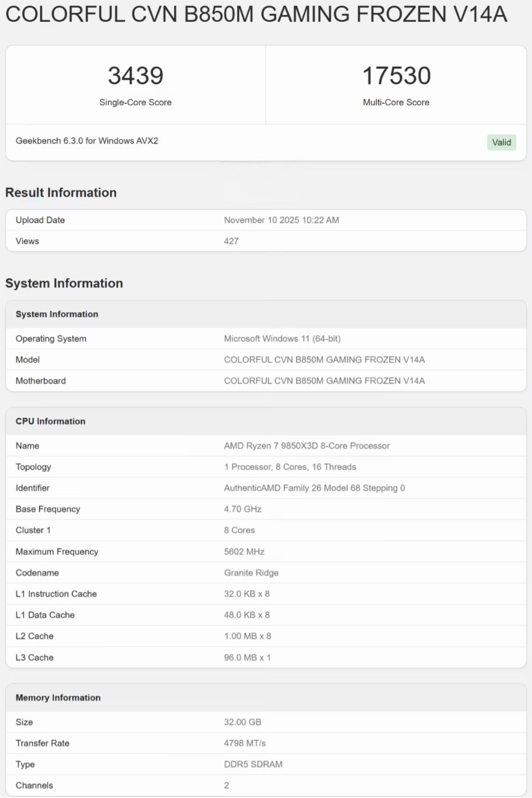Click the L3 Cache 96.0 MB x 1 value

247,658
